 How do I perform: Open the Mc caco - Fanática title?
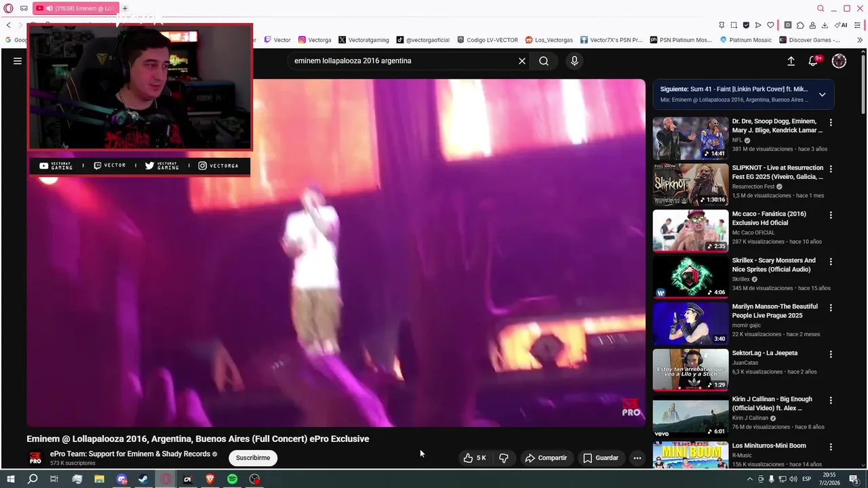(769, 218)
